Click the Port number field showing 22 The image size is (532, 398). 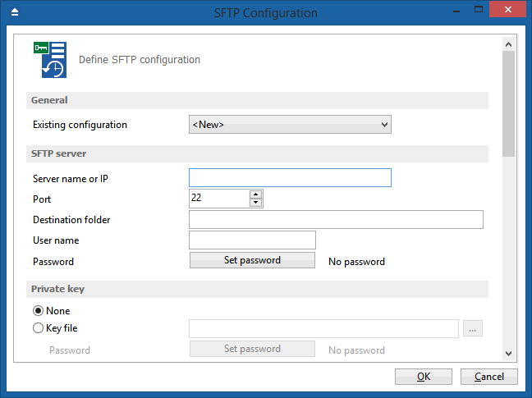[x=219, y=199]
